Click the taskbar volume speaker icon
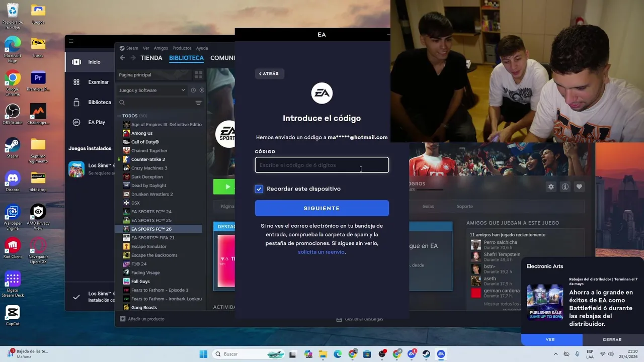 (611, 354)
